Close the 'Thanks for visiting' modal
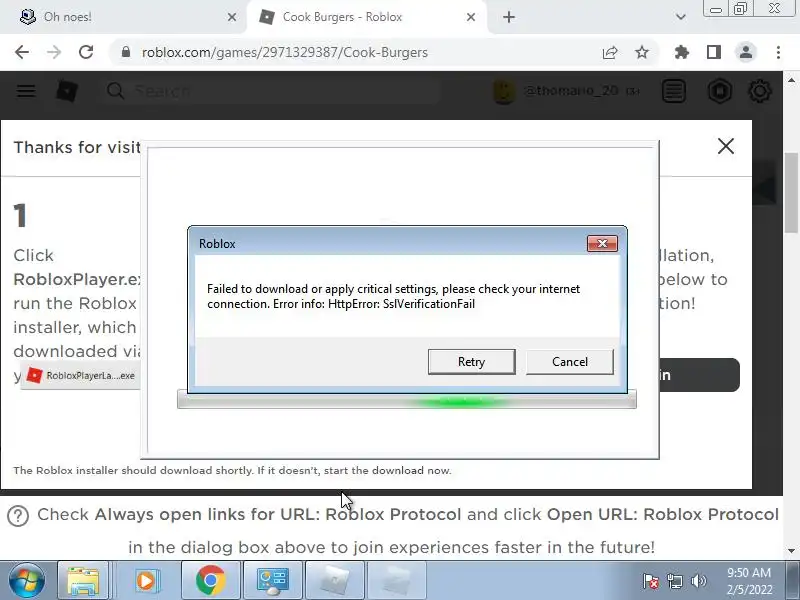The image size is (800, 600). [x=726, y=146]
